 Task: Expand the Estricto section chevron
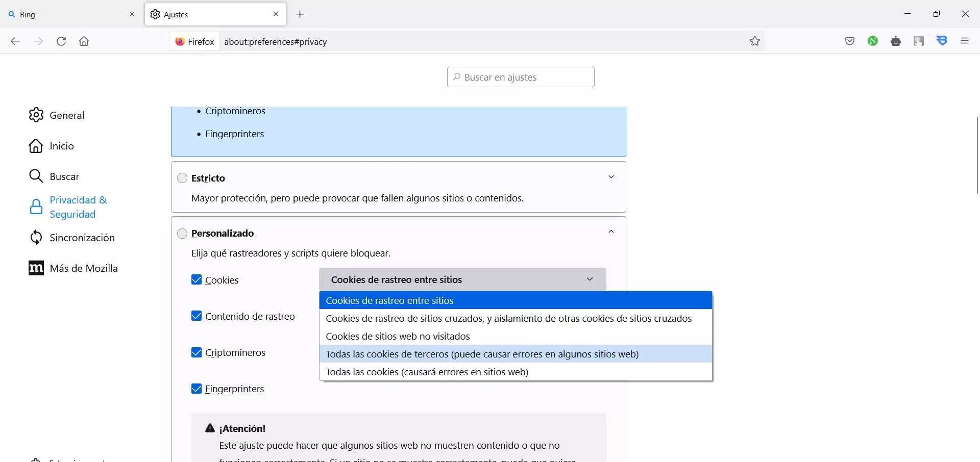[611, 177]
